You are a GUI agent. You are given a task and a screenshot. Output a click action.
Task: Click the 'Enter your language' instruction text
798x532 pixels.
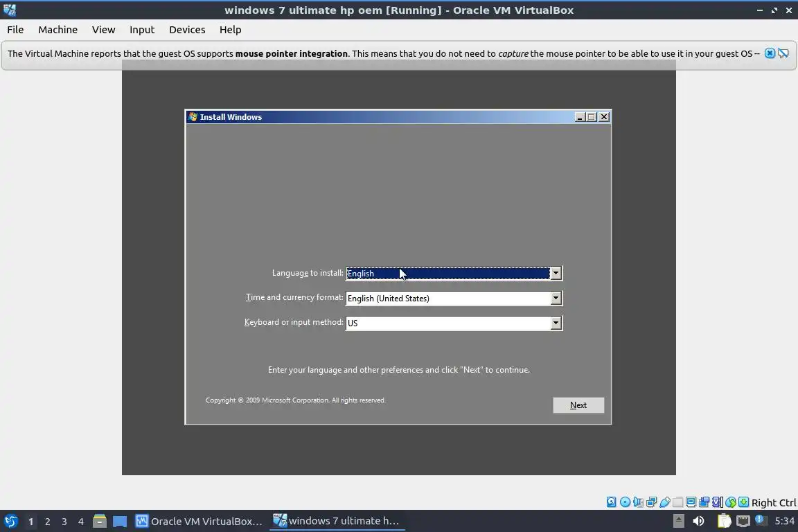399,370
